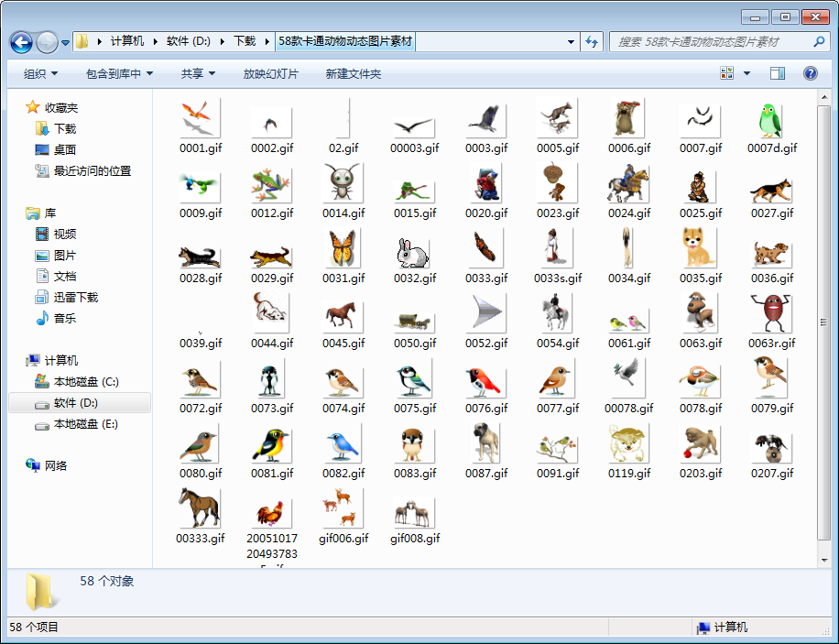Click the refresh button beside address bar
839x644 pixels.
click(x=592, y=42)
